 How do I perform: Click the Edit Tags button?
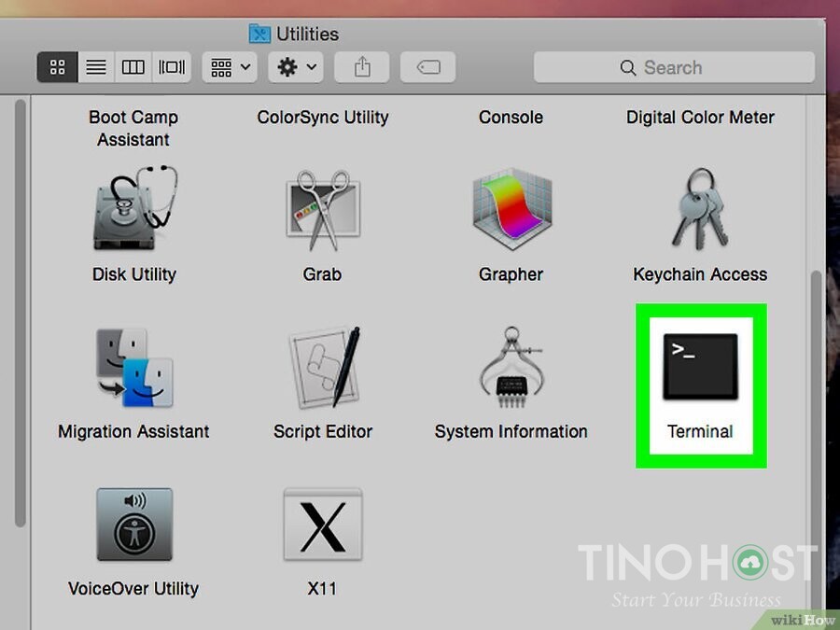(x=428, y=67)
